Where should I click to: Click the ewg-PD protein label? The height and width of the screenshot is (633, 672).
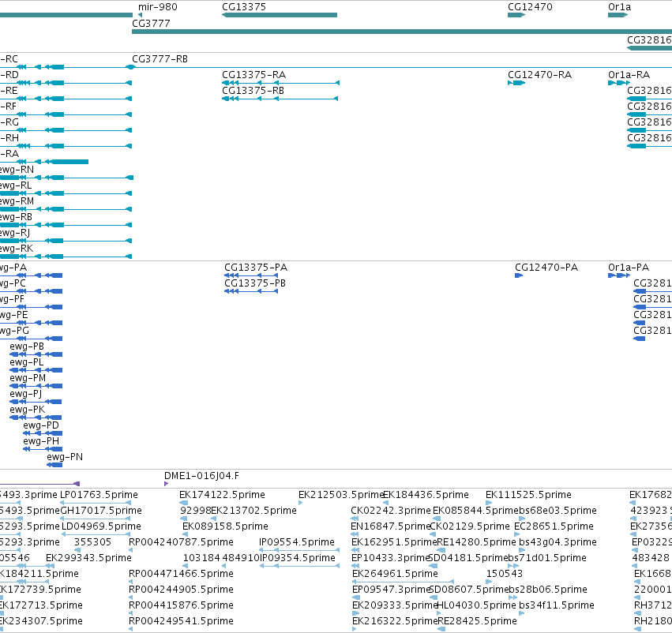tap(41, 425)
